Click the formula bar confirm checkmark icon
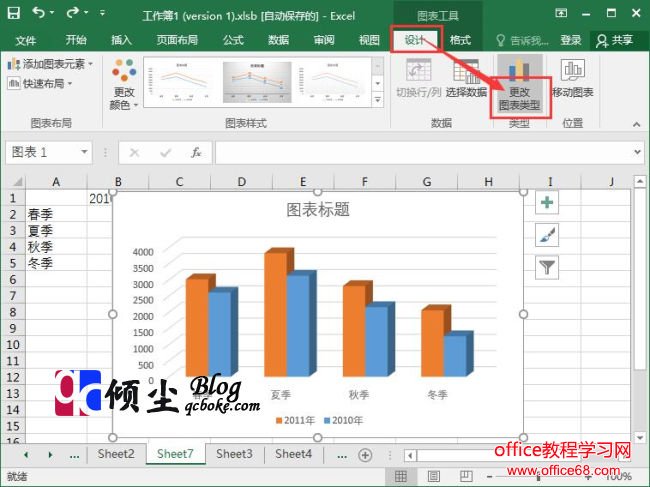The image size is (650, 487). coord(165,153)
